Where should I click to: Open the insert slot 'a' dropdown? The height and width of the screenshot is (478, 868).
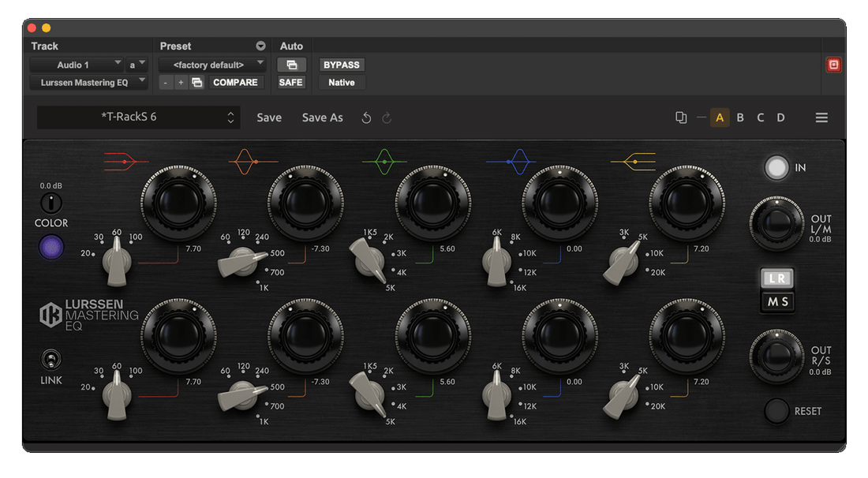tap(137, 65)
